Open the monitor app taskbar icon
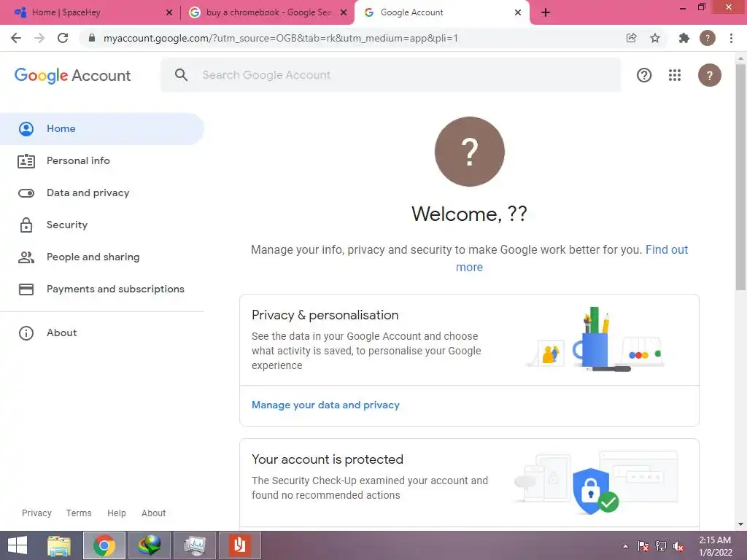The image size is (747, 560). pos(194,545)
